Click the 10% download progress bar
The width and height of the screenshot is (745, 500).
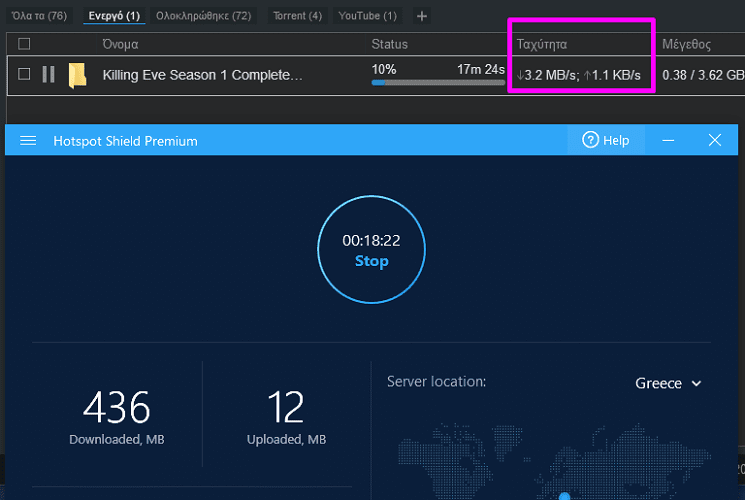(438, 83)
